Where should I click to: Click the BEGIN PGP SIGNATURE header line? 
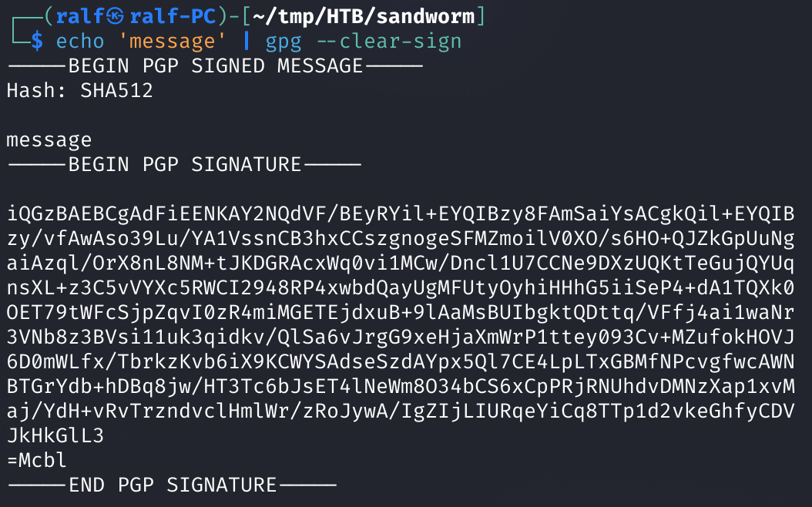[x=184, y=165]
